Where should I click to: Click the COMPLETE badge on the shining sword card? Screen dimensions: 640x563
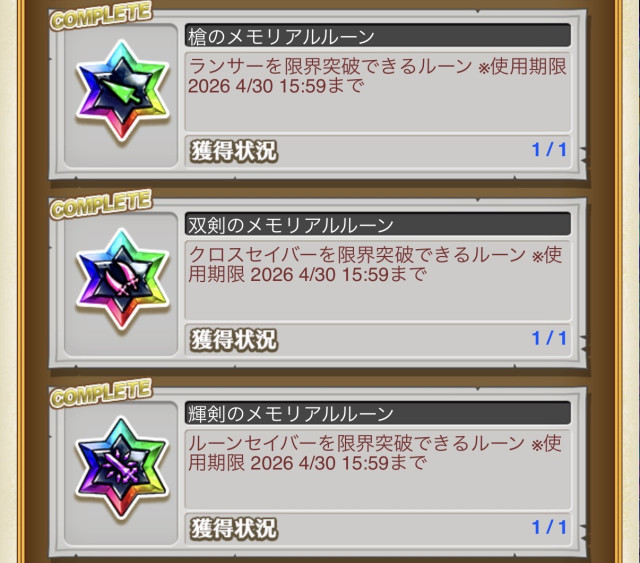pyautogui.click(x=101, y=393)
